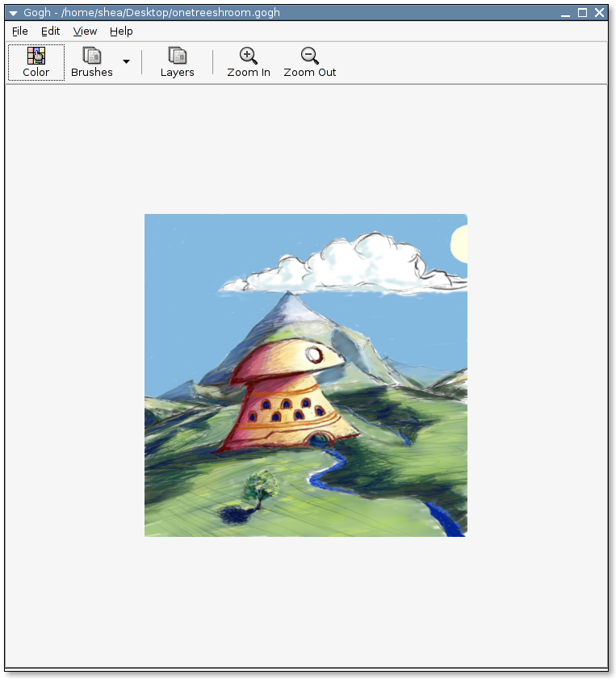Close the Gogh window

pyautogui.click(x=600, y=13)
